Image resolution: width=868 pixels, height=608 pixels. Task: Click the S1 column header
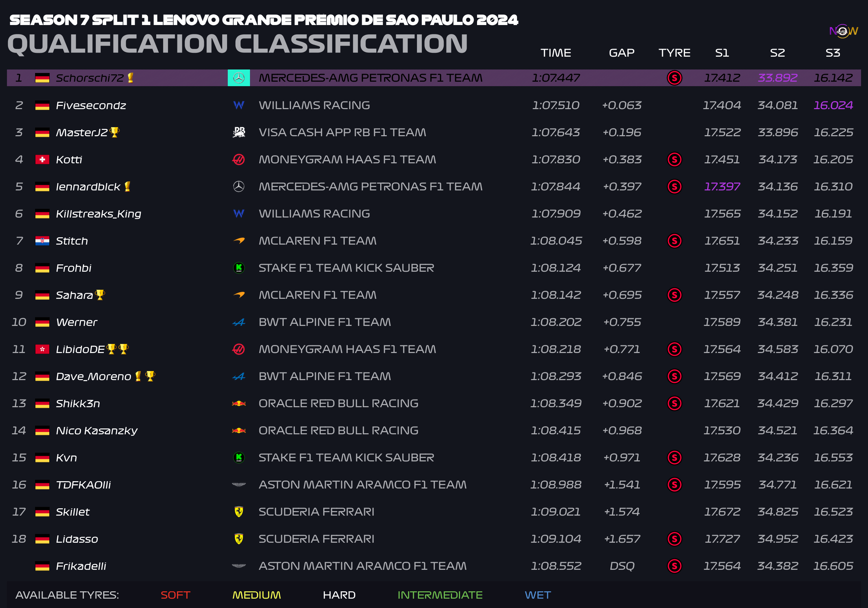[722, 52]
